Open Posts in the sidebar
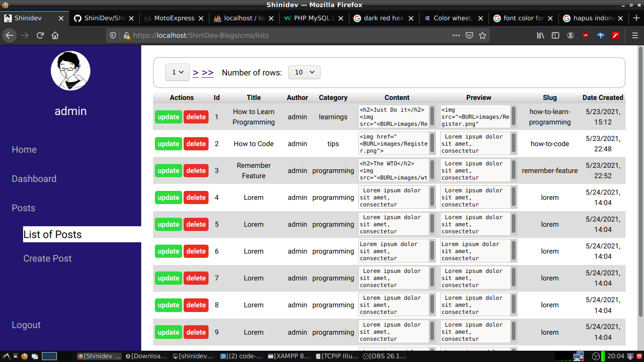 pos(24,208)
